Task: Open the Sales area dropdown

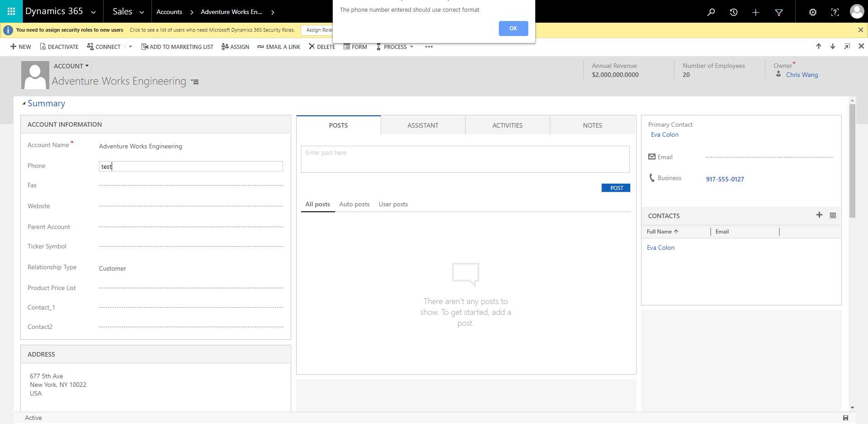Action: pos(142,12)
